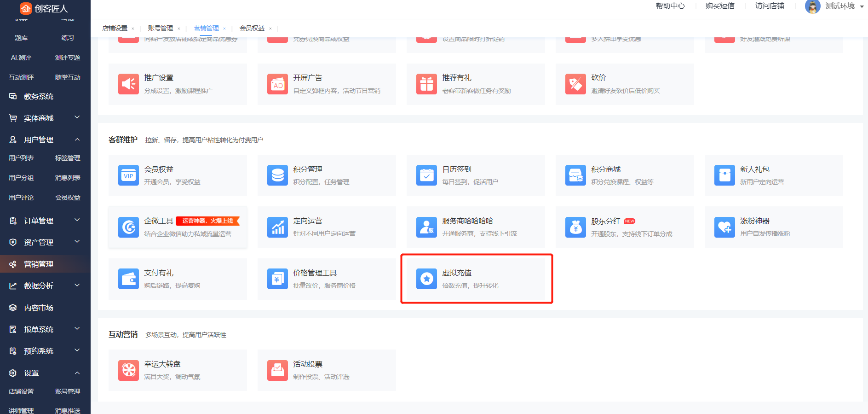The height and width of the screenshot is (414, 868).
Task: Open the 虚拟充值 star icon
Action: pyautogui.click(x=426, y=279)
